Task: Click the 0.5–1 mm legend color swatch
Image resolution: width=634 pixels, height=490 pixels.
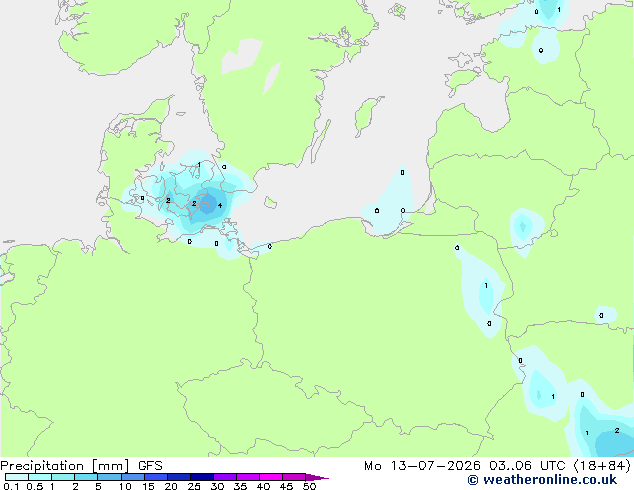Action: click(40, 477)
